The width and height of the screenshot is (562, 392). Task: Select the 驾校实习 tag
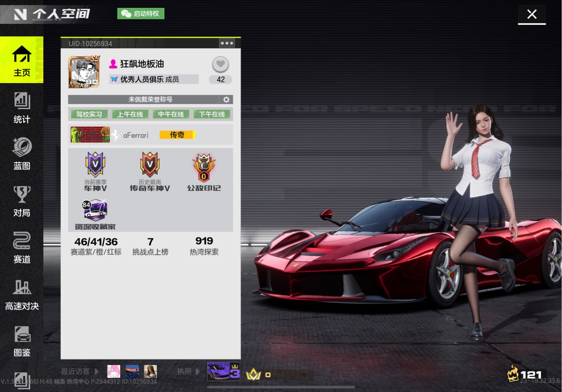pyautogui.click(x=89, y=114)
